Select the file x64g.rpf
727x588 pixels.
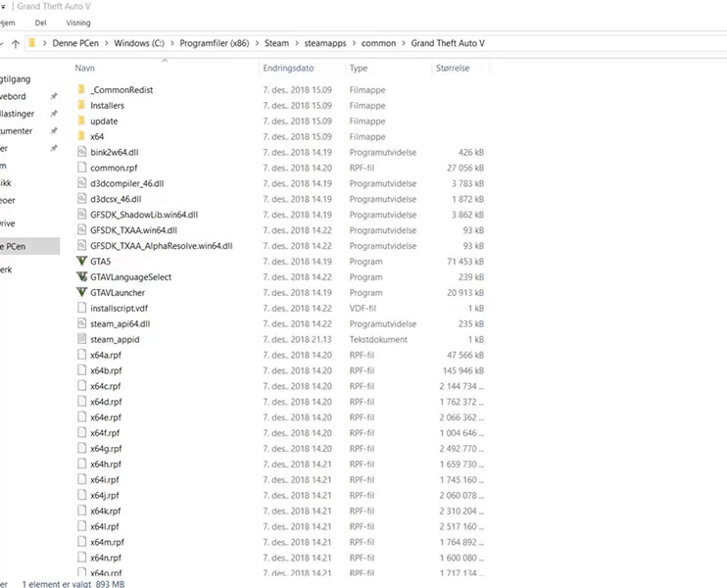pos(106,449)
